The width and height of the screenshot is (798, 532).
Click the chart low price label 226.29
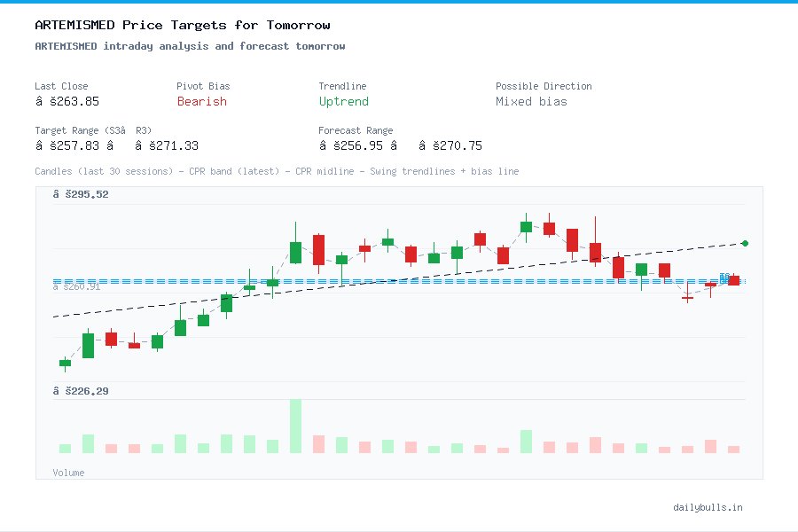[x=81, y=391]
